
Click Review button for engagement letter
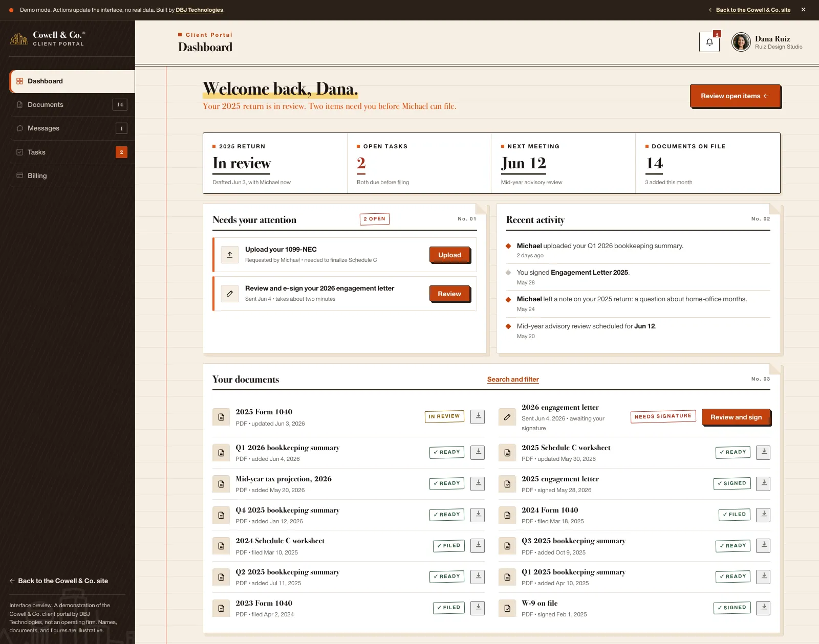(x=450, y=294)
